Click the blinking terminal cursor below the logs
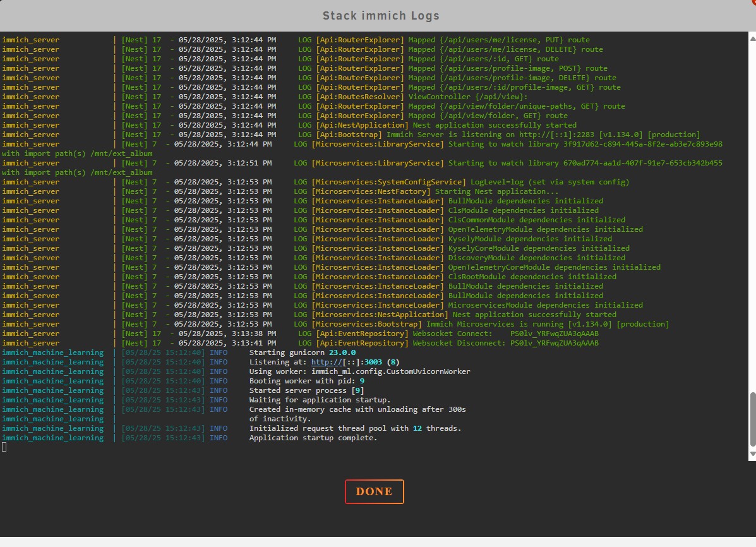The height and width of the screenshot is (547, 756). click(4, 447)
